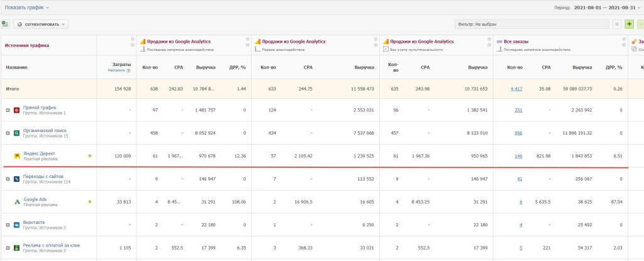Image resolution: width=644 pixels, height=261 pixels.
Task: Clear the filter with the X icon
Action: point(616,24)
